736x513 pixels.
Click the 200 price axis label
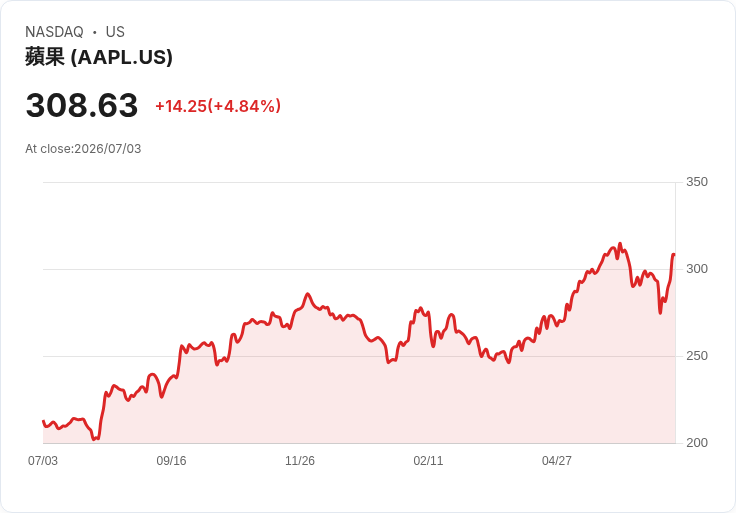(697, 443)
